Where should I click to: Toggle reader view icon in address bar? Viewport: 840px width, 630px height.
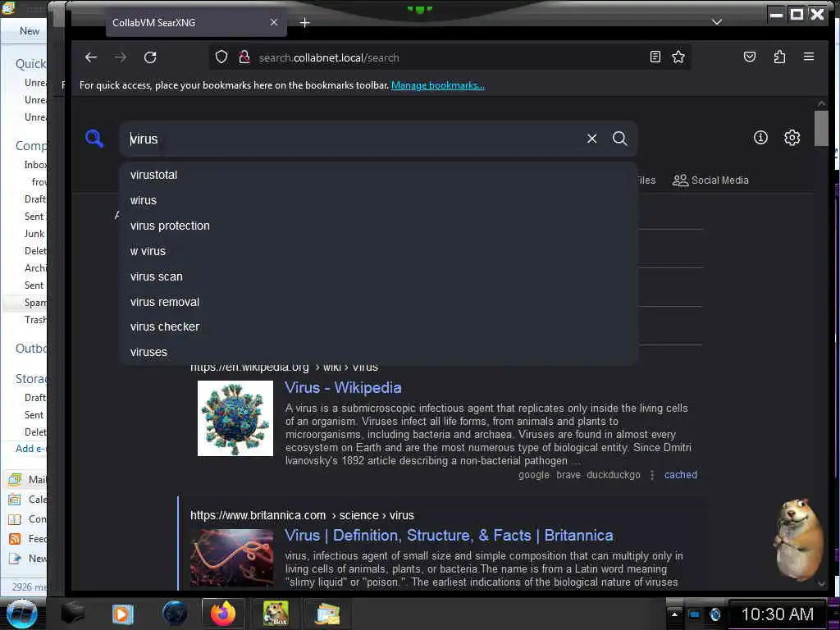pyautogui.click(x=655, y=57)
